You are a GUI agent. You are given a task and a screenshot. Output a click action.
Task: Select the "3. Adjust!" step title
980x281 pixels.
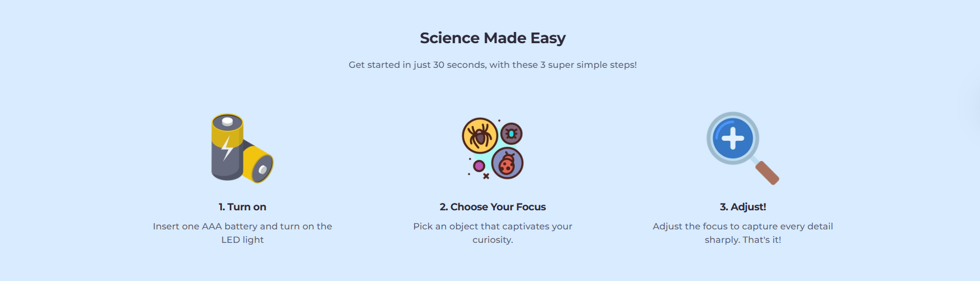(x=742, y=207)
